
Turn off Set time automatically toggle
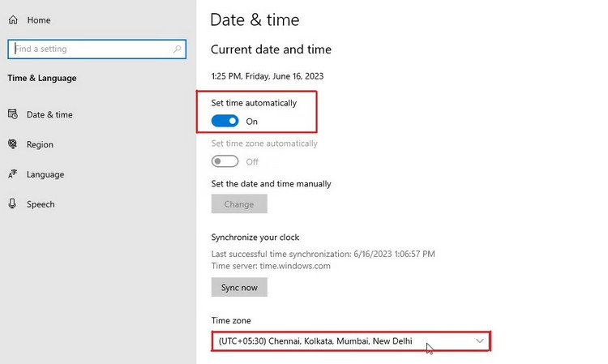[x=225, y=121]
